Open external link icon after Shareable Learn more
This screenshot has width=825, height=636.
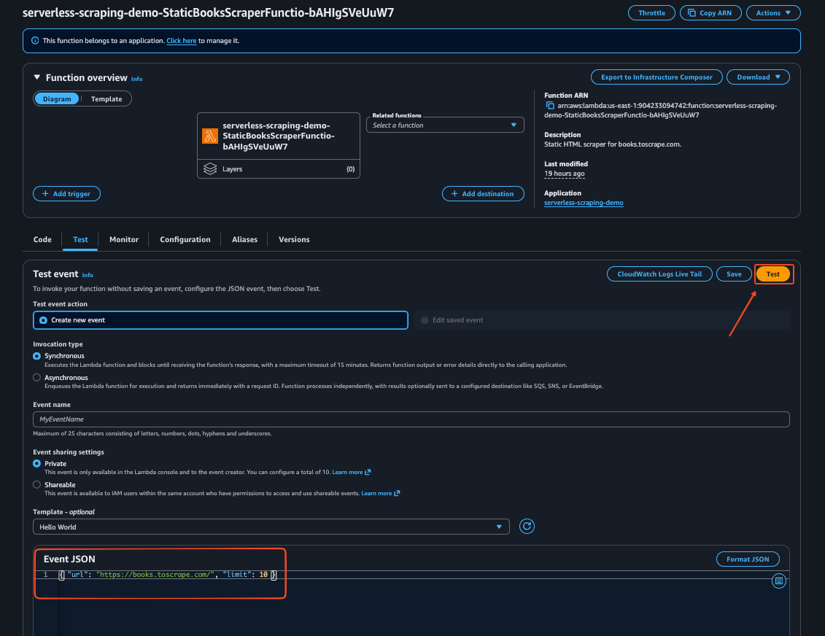[397, 493]
